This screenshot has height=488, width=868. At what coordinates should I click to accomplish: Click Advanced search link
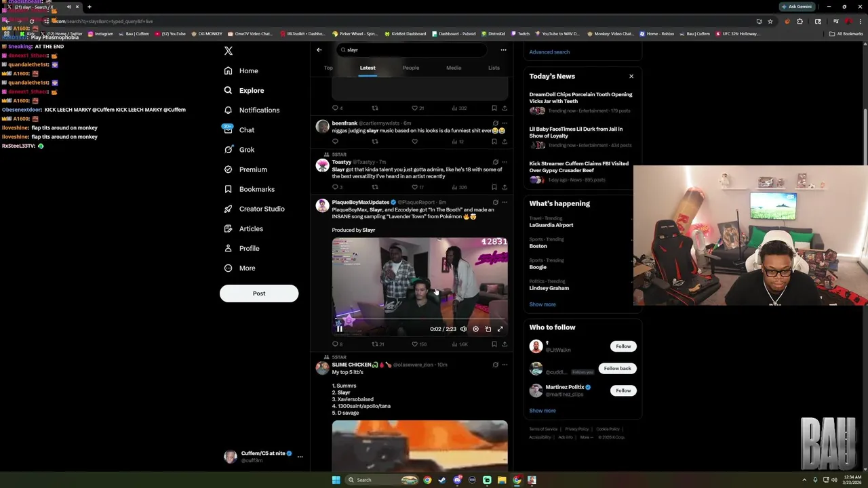(x=549, y=52)
